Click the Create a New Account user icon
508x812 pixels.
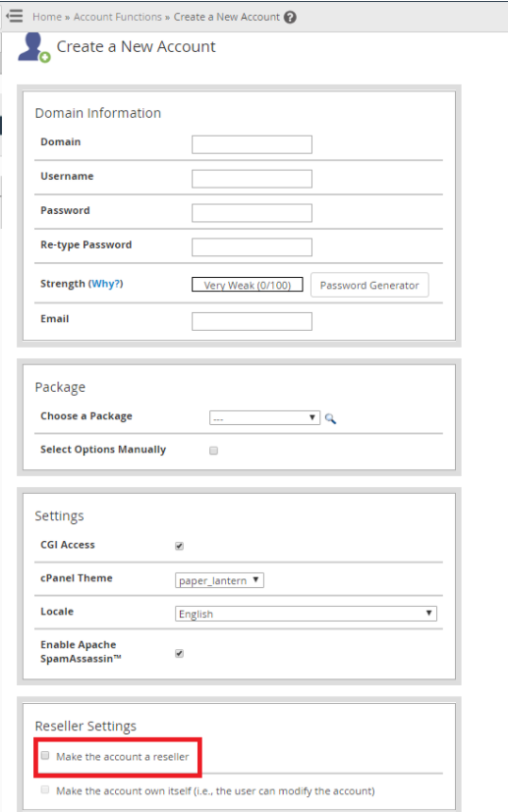pyautogui.click(x=33, y=48)
